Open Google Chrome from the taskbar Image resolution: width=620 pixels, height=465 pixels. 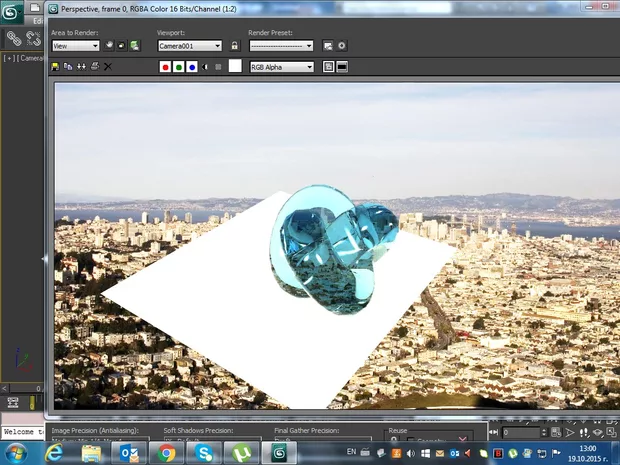tap(167, 453)
